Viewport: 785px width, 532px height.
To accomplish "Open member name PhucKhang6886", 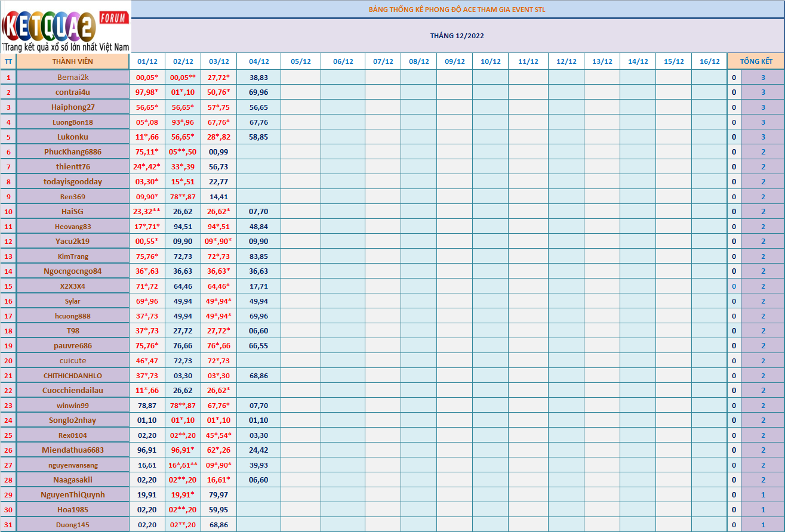I will pos(73,152).
